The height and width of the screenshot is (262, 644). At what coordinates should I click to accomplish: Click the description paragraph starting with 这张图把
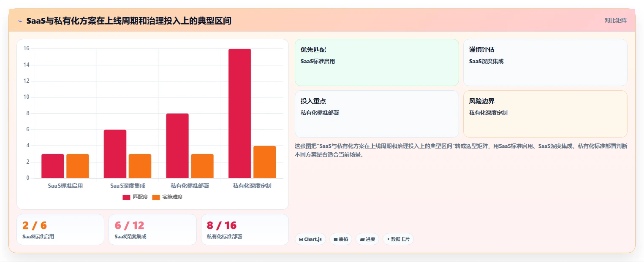coord(461,150)
